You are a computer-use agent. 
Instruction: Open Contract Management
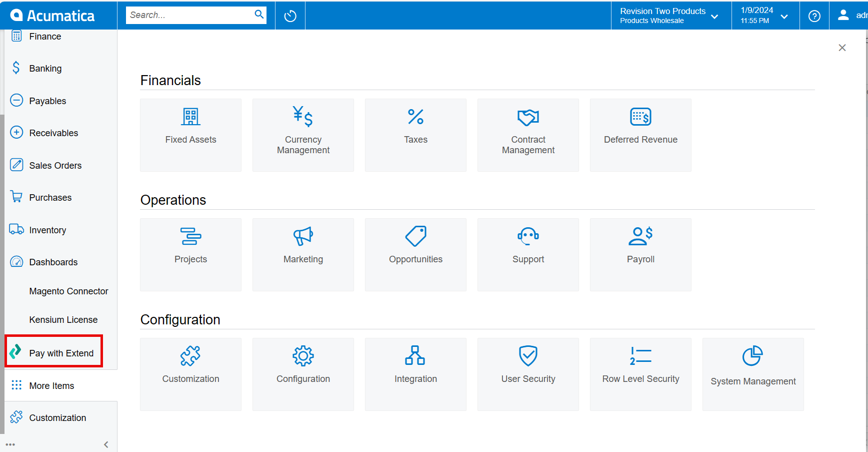(528, 117)
